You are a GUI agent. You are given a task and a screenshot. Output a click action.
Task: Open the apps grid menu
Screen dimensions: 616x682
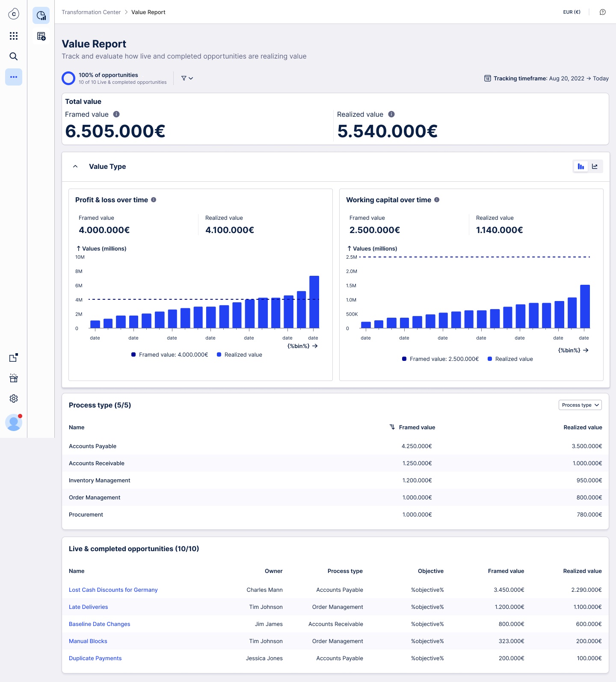click(x=14, y=36)
